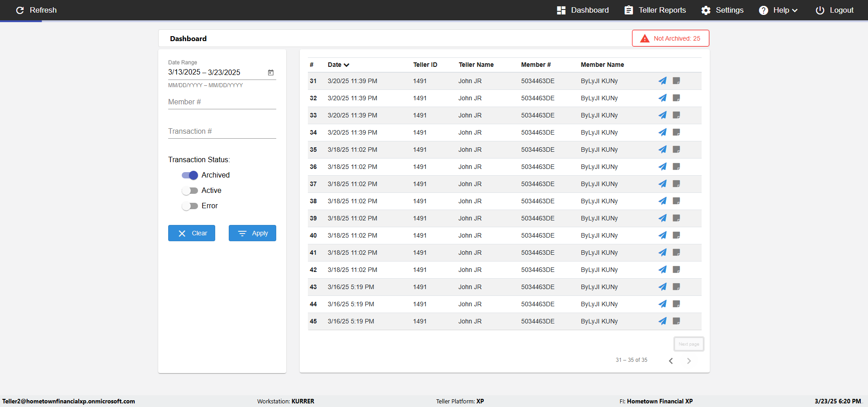Click the FI: Hometown Financial XP status entry
This screenshot has height=407, width=868.
click(x=656, y=401)
